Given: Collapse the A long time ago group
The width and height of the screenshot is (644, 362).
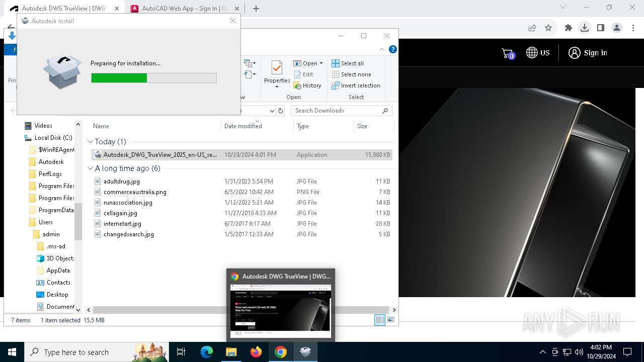Looking at the screenshot, I should (91, 168).
